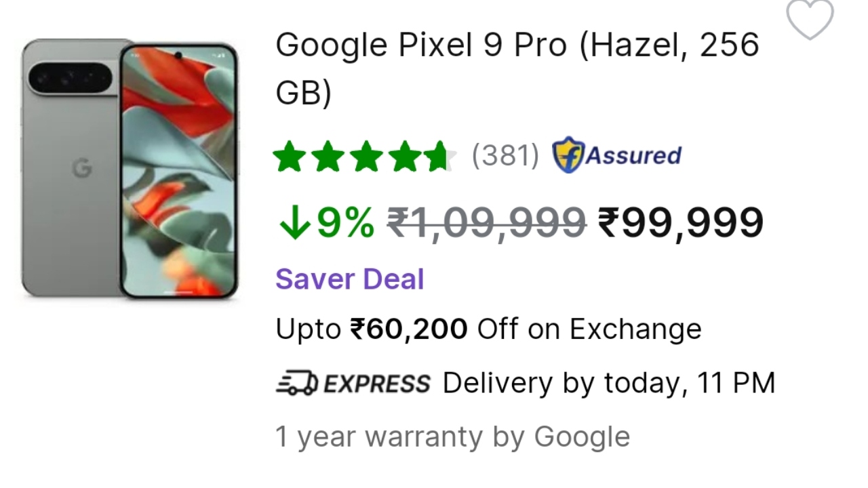868x488 pixels.
Task: Click the Assured text label
Action: pos(633,155)
